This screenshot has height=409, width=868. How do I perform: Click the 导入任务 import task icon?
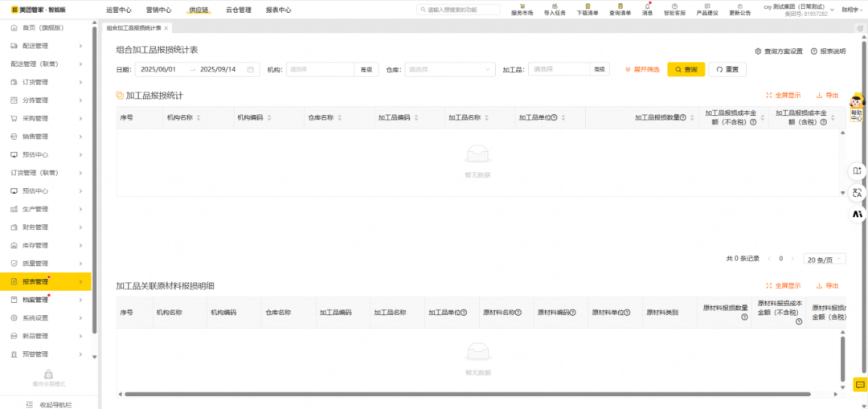[555, 6]
